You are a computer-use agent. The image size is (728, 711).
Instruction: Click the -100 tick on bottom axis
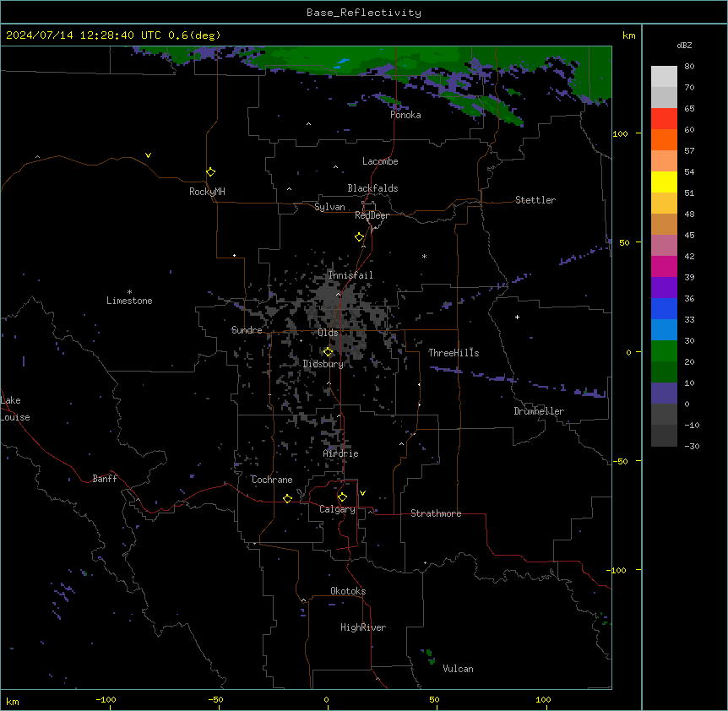(106, 699)
